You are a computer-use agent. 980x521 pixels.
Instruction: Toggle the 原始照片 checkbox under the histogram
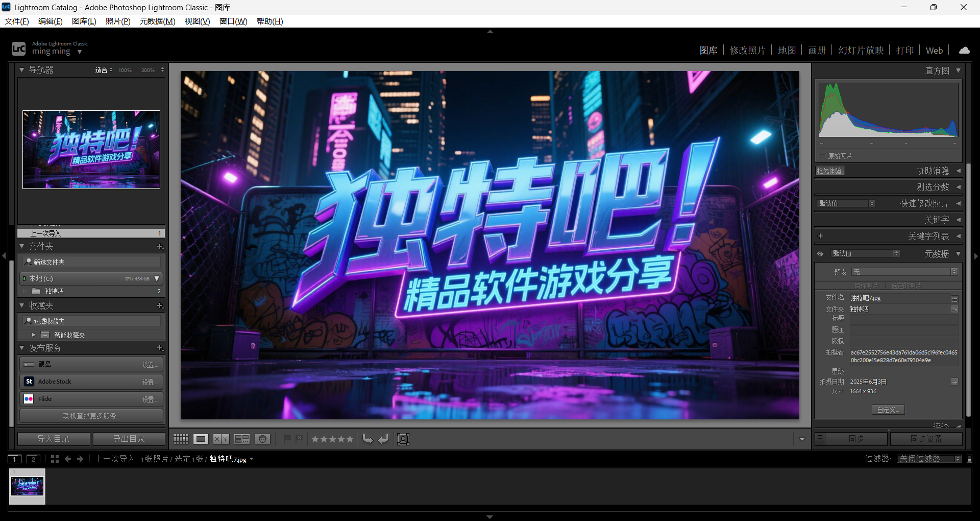822,156
